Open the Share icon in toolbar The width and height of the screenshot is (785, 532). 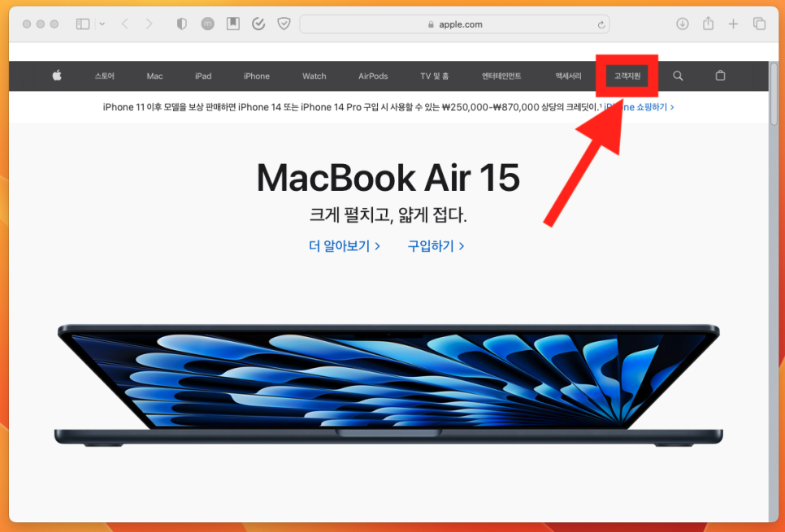[708, 23]
